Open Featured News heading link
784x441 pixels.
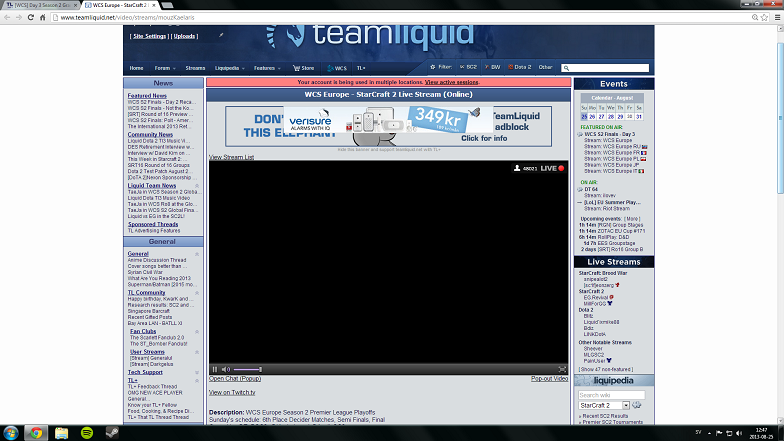tap(147, 96)
